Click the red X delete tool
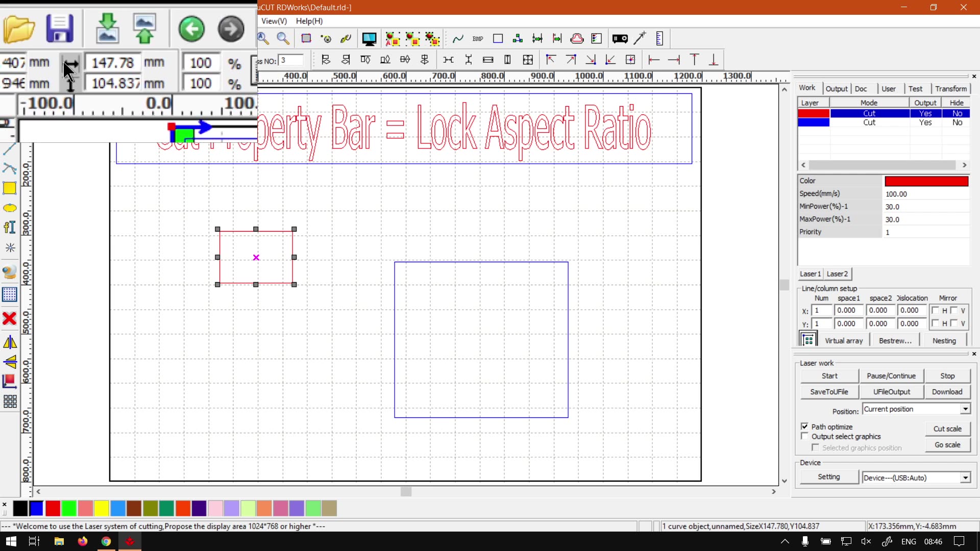980x551 pixels. coord(10,319)
